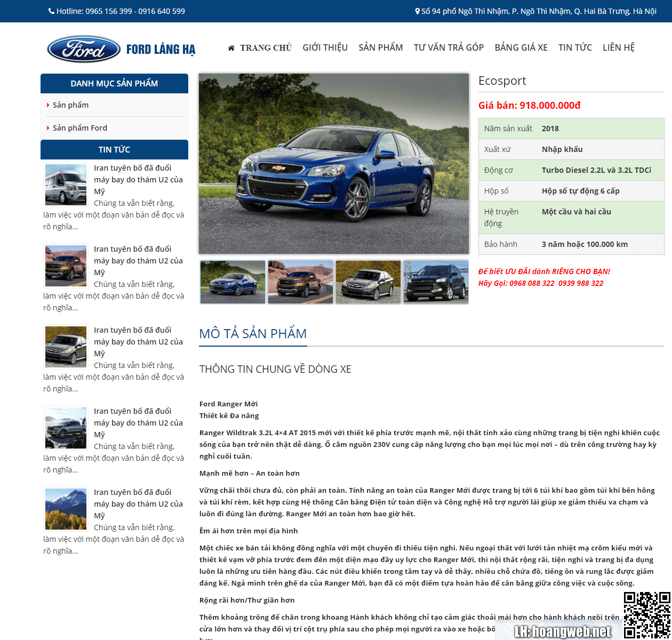This screenshot has height=640, width=672.
Task: Click the Ford Ranger Mới text
Action: coord(228,404)
